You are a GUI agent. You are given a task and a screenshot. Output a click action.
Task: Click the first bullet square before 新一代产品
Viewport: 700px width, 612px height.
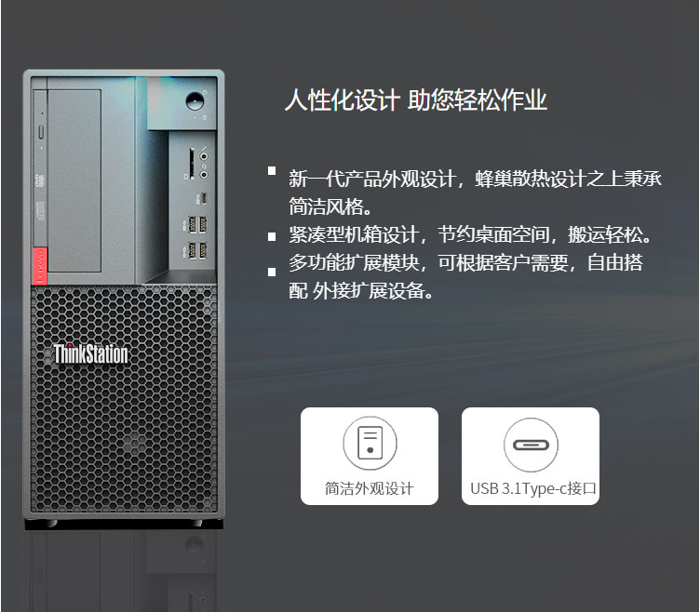pyautogui.click(x=272, y=171)
